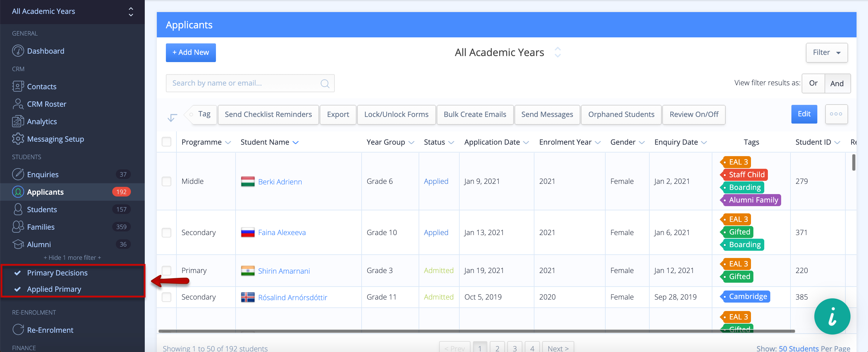Image resolution: width=868 pixels, height=352 pixels.
Task: Check the select-all header checkbox
Action: [166, 142]
